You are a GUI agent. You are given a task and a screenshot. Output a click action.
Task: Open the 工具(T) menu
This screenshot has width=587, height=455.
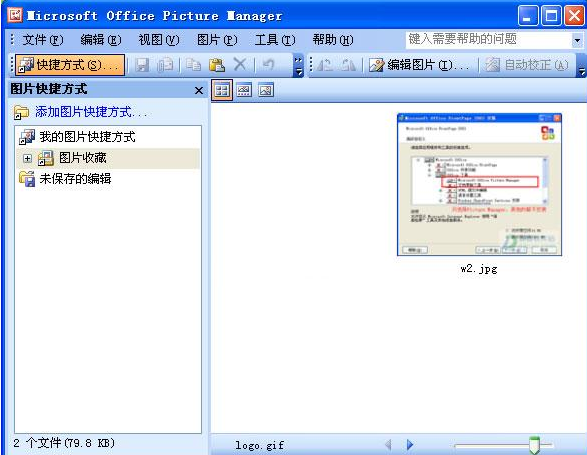coord(275,39)
